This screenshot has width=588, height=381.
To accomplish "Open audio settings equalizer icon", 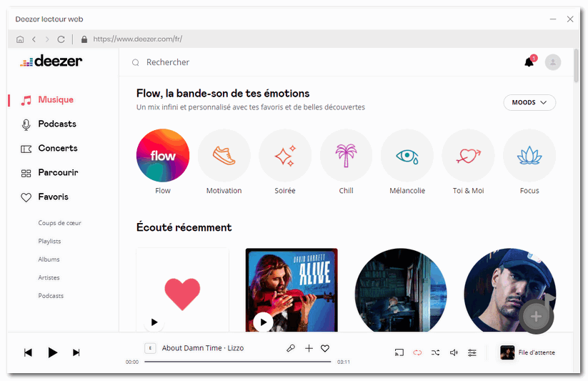I will point(472,352).
